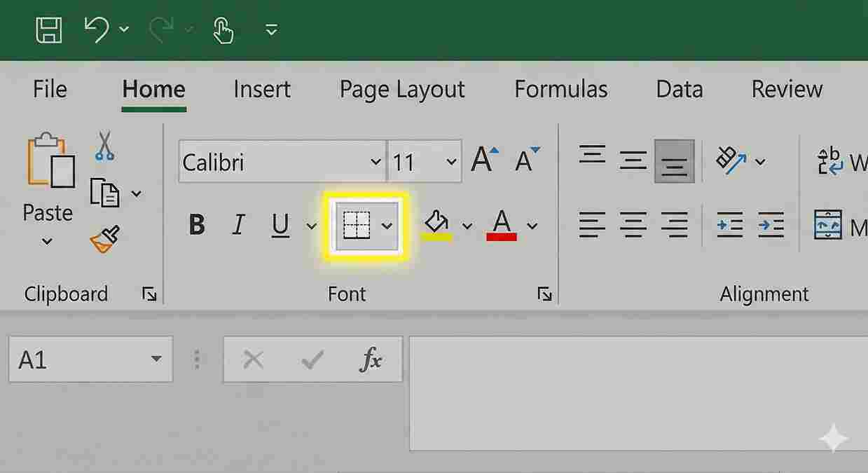Click the Cut scissors icon
This screenshot has height=473, width=868.
(104, 146)
